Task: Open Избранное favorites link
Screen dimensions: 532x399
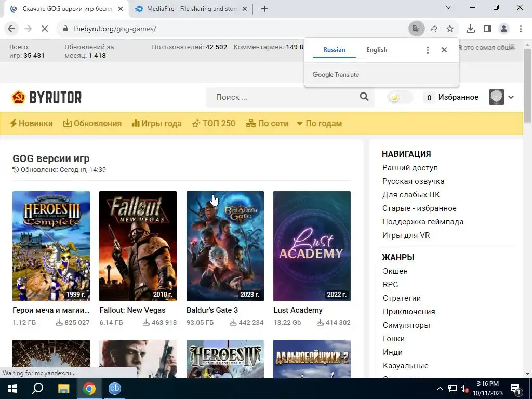Action: (x=458, y=97)
